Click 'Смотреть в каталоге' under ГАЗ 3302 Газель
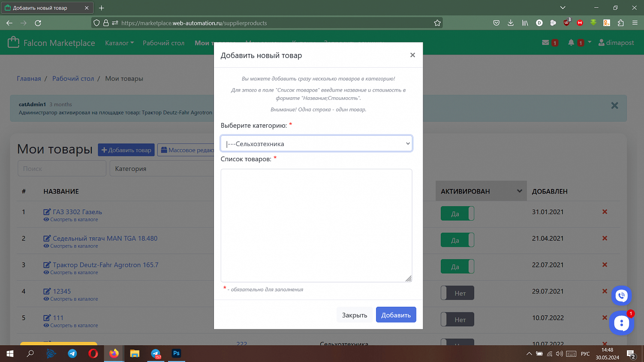This screenshot has width=644, height=362. coord(74,219)
